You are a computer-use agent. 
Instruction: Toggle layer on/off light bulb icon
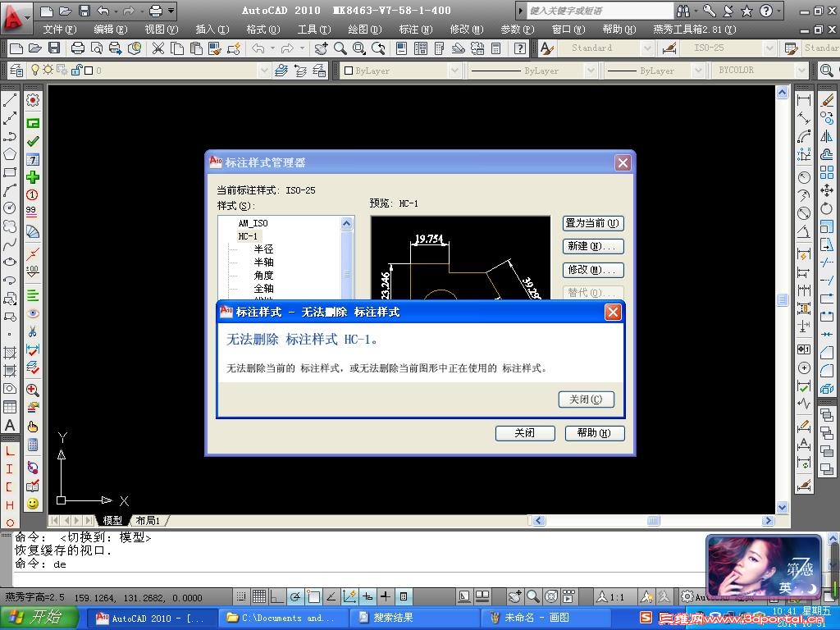click(x=35, y=71)
